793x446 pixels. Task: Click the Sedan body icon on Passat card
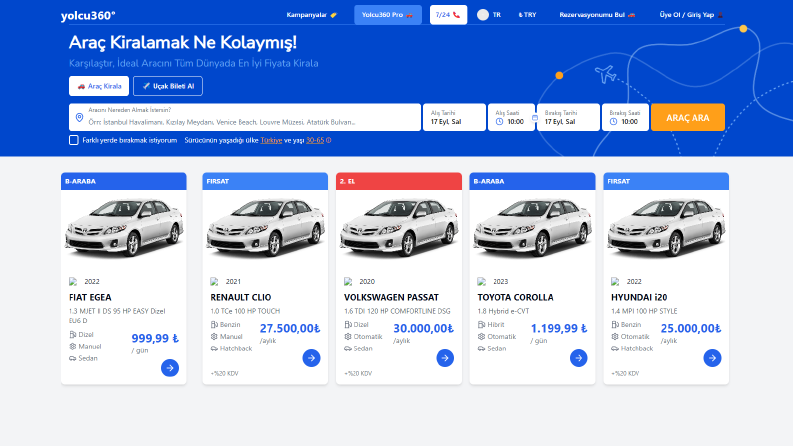[348, 348]
